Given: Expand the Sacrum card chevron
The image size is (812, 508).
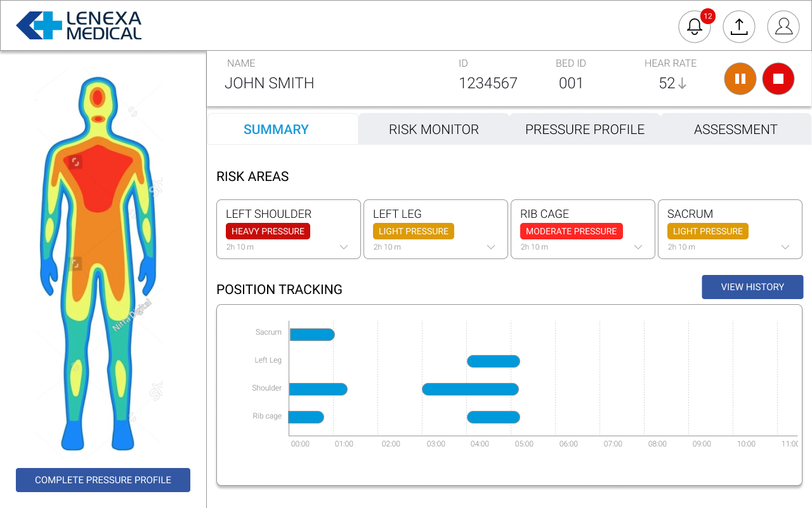Looking at the screenshot, I should click(785, 247).
